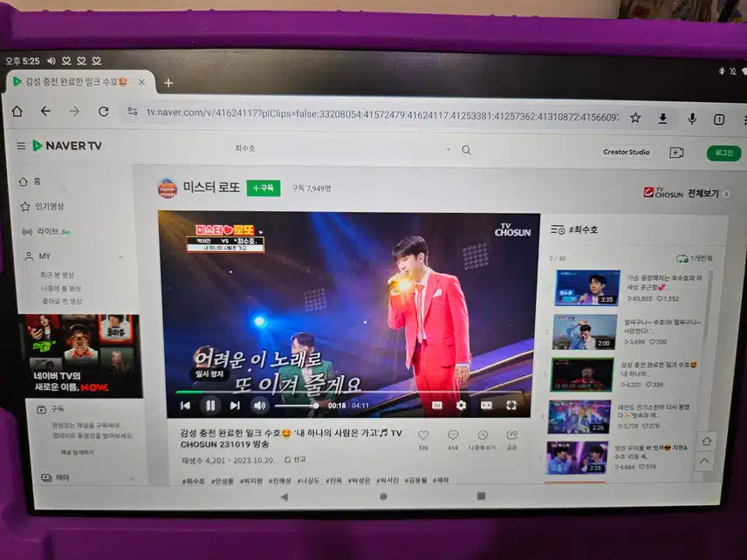Image resolution: width=747 pixels, height=560 pixels.
Task: Report the video via 신고
Action: click(x=295, y=460)
